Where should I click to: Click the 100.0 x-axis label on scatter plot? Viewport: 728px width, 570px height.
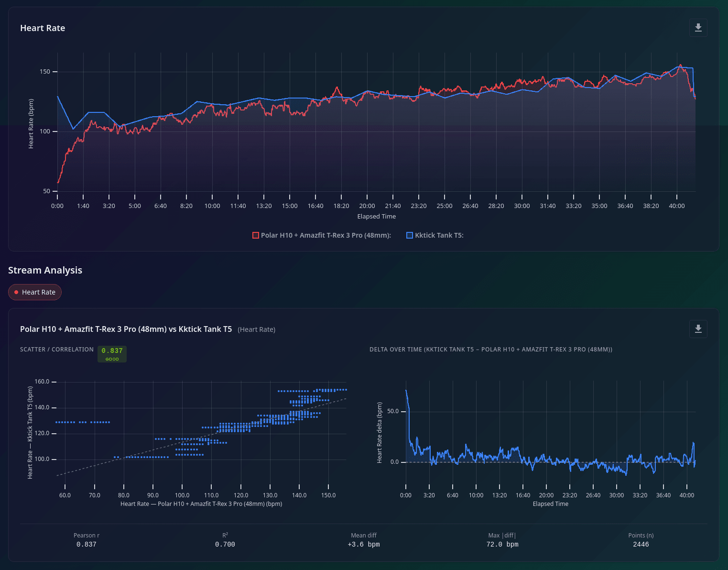182,495
